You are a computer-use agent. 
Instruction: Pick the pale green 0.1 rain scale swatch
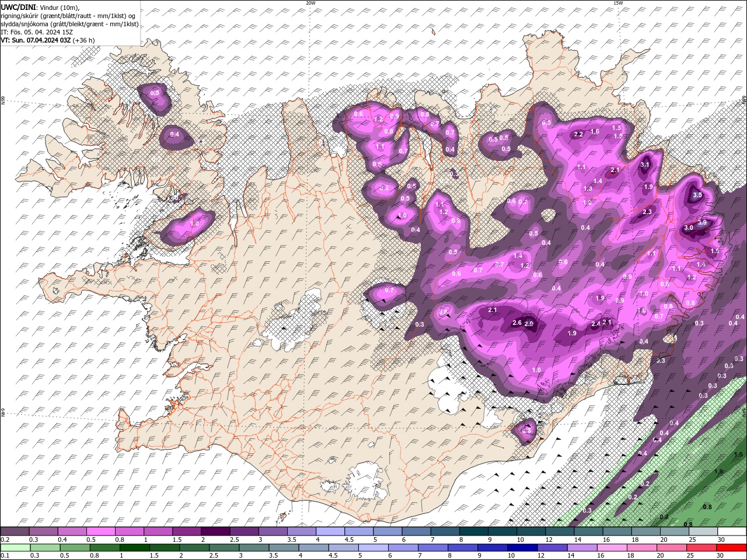click(x=15, y=548)
